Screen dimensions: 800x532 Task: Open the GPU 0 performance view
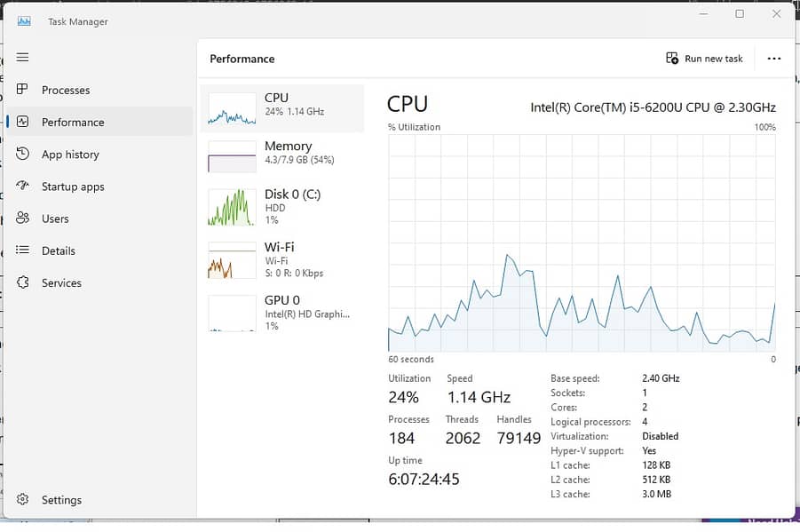[x=282, y=313]
